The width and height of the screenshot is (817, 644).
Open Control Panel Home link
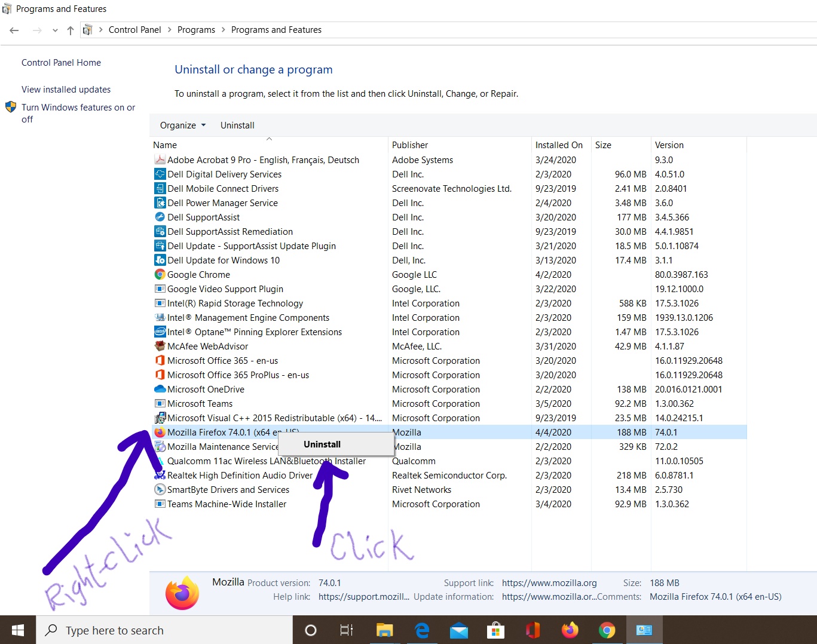[x=61, y=63]
